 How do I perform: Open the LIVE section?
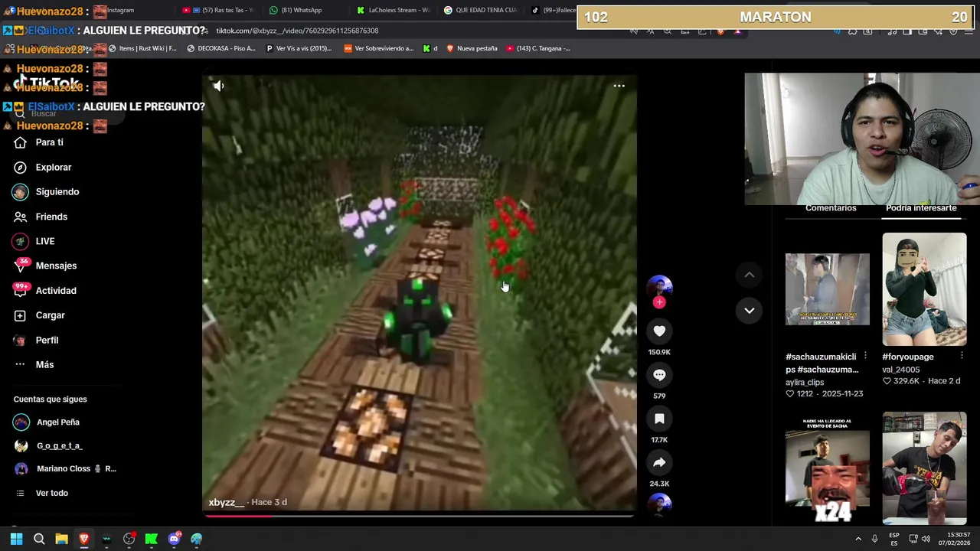(x=44, y=241)
